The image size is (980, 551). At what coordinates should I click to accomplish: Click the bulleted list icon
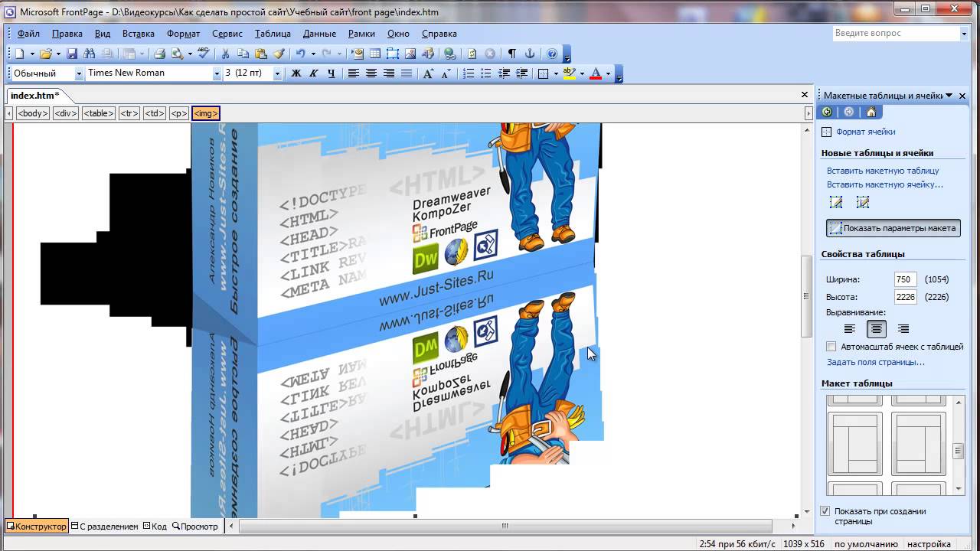(486, 73)
